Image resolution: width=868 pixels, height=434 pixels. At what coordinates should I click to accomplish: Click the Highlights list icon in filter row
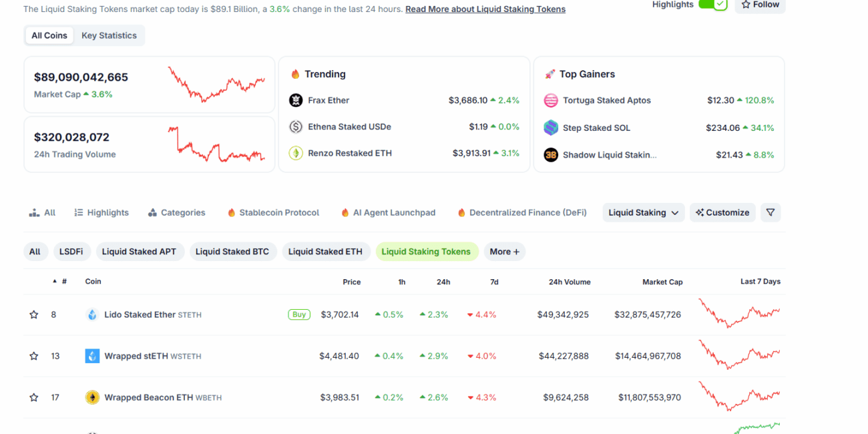[x=79, y=212]
